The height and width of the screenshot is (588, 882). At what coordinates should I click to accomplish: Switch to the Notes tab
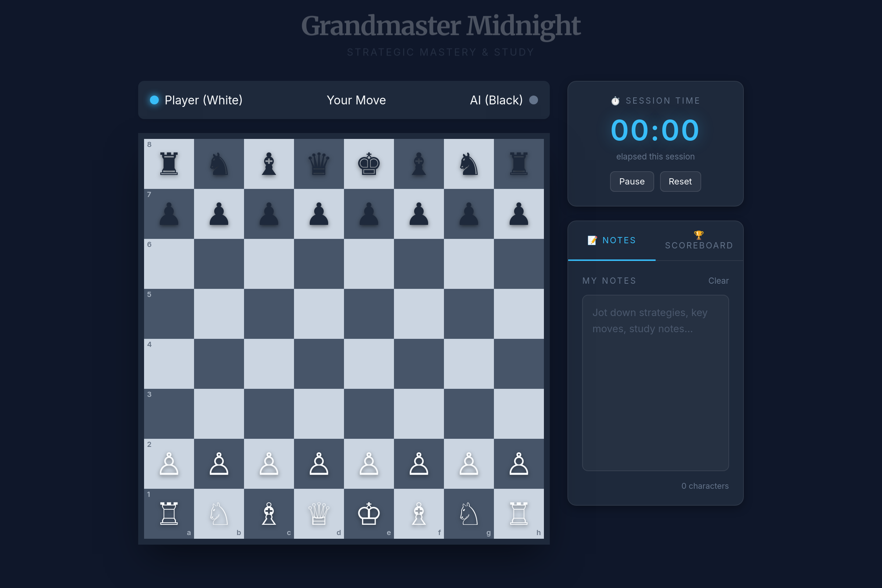click(612, 241)
